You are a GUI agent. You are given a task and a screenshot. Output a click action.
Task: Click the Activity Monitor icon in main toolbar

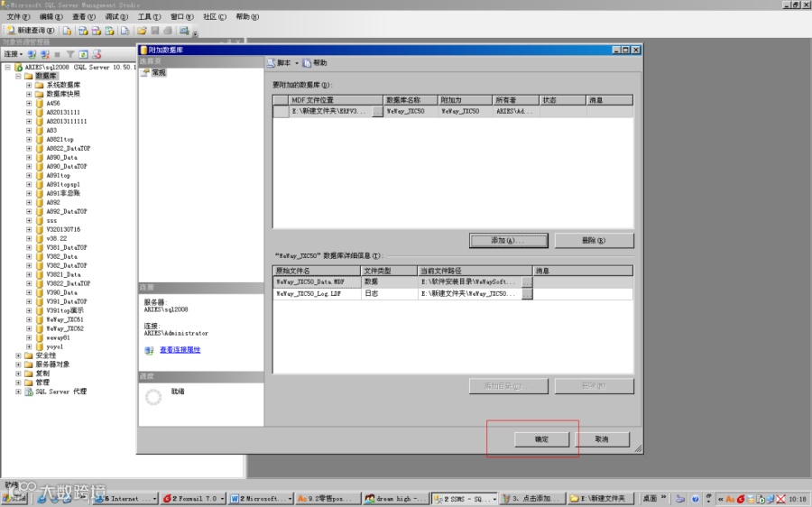click(184, 31)
